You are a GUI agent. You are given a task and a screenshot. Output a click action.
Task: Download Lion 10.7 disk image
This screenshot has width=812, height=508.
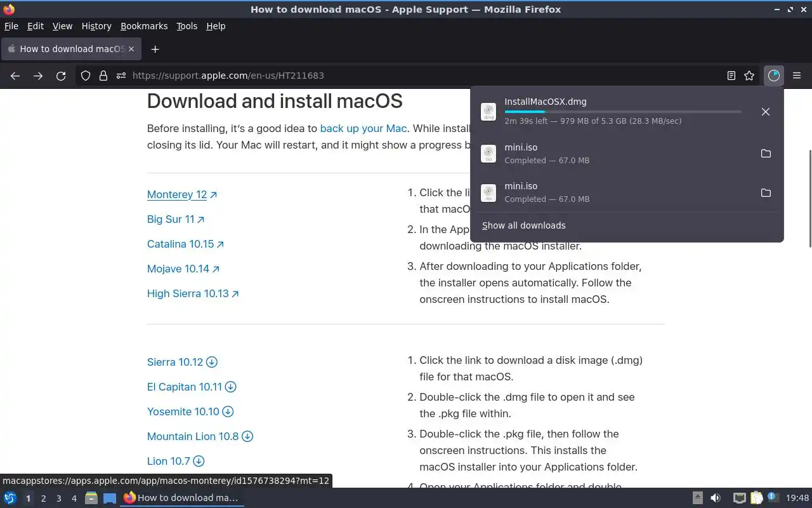pyautogui.click(x=176, y=462)
